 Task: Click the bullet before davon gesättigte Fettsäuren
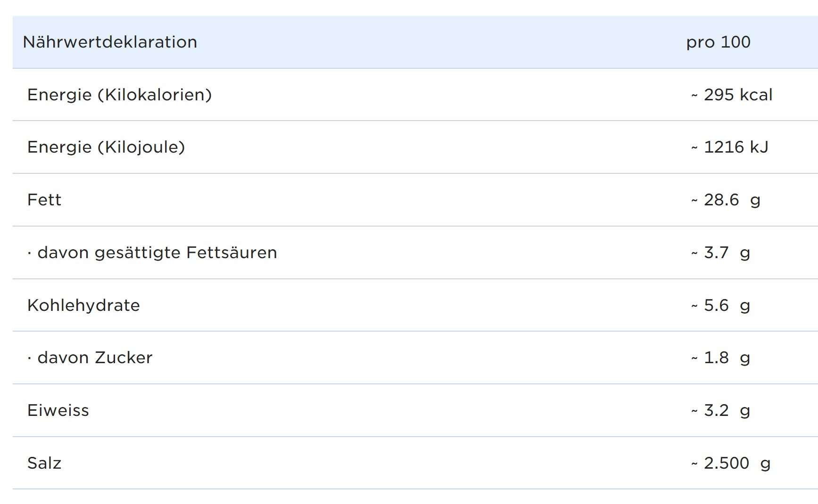click(30, 253)
